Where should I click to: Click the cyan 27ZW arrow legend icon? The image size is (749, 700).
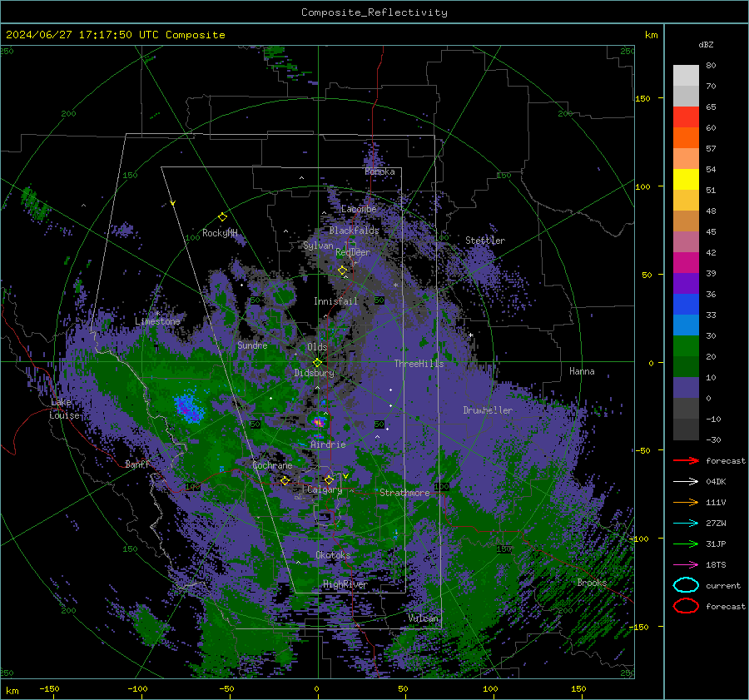point(686,524)
